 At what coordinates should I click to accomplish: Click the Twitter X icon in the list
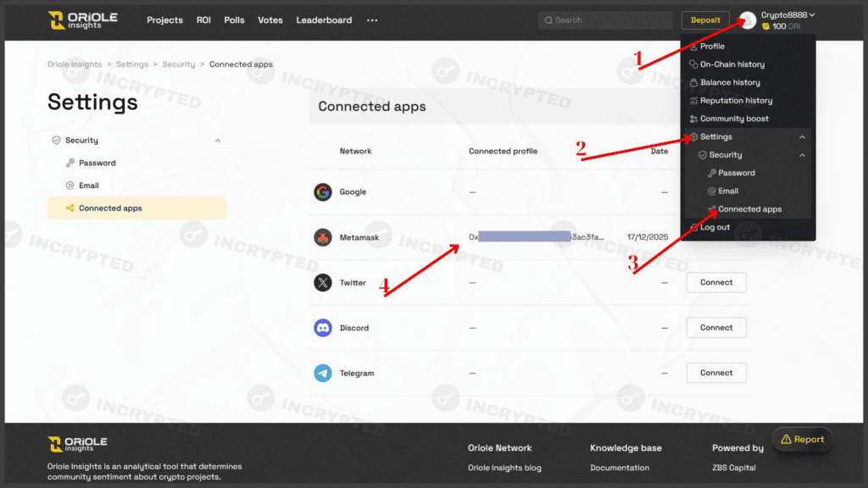coord(325,282)
